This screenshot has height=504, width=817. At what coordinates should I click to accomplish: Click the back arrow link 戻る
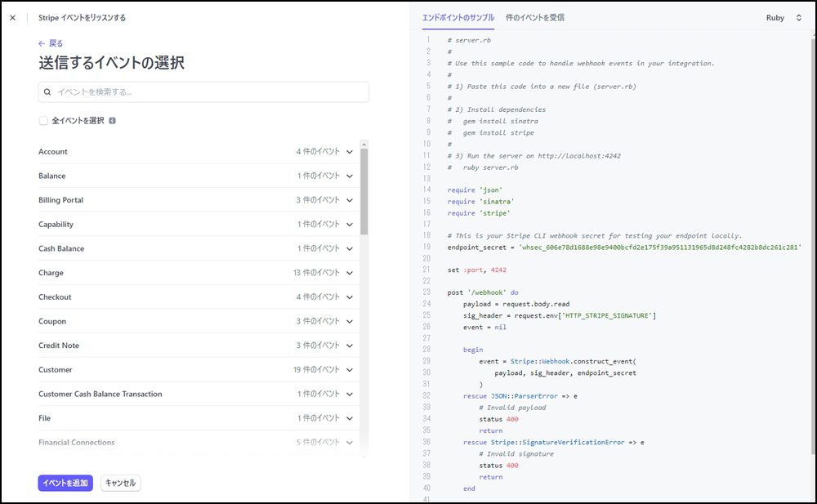coord(51,43)
